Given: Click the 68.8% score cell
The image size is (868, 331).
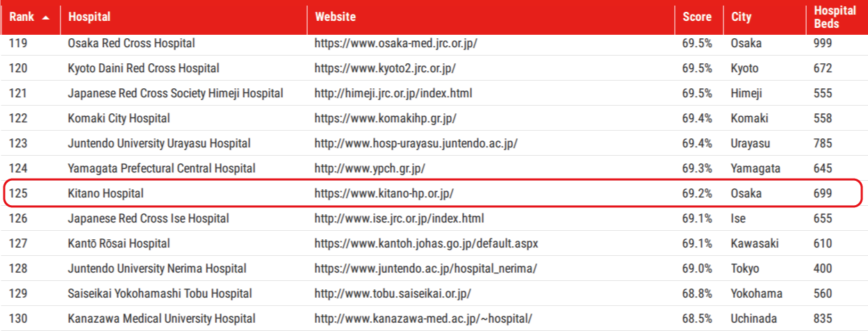Looking at the screenshot, I should click(x=697, y=293).
